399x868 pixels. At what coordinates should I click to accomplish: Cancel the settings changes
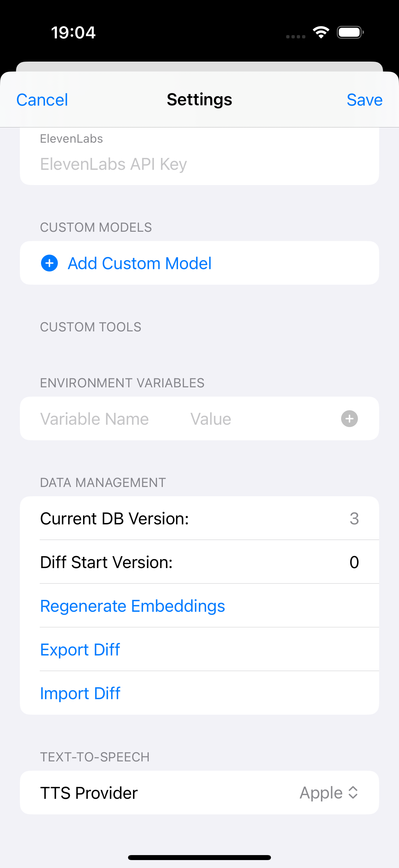42,100
